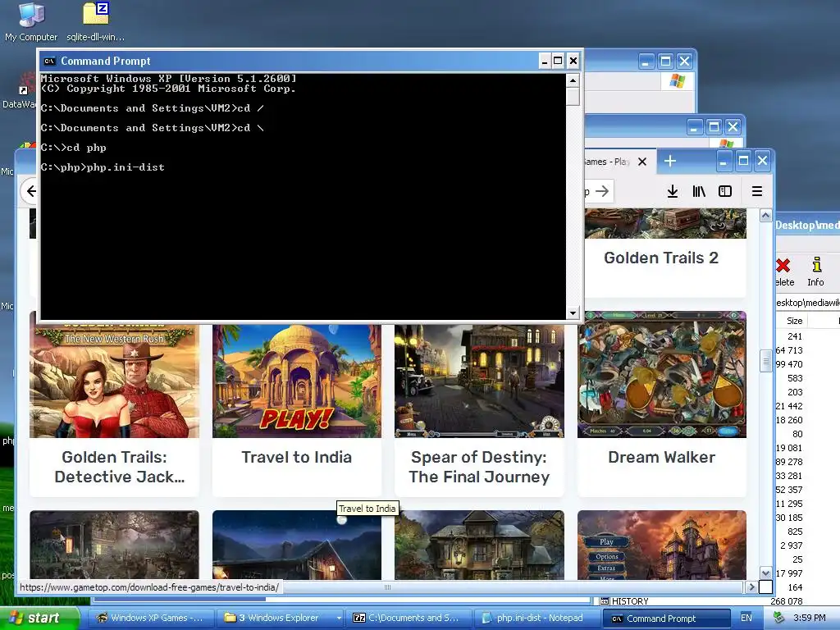Image resolution: width=840 pixels, height=630 pixels.
Task: Open a new Firefox tab with plus
Action: point(670,161)
